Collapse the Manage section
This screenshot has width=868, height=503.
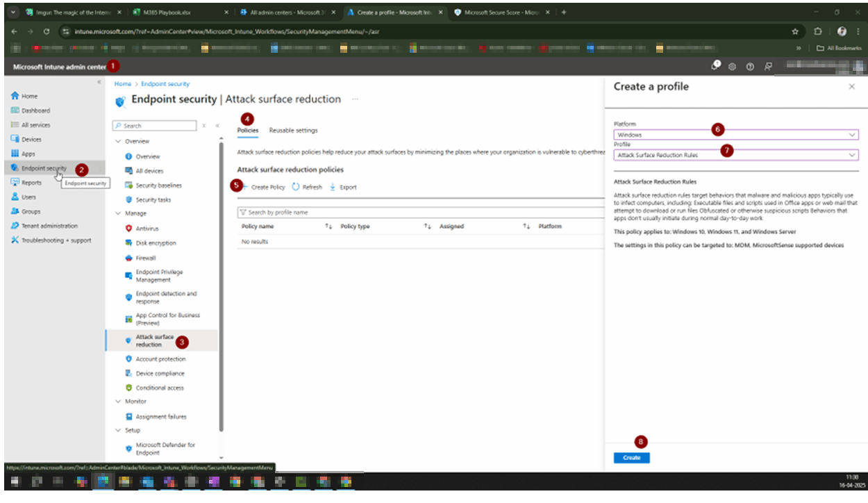[x=117, y=213]
